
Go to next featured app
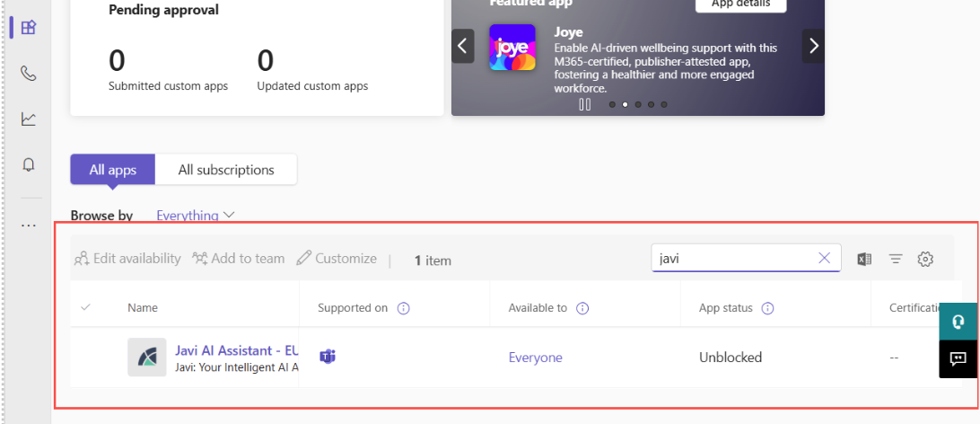814,46
